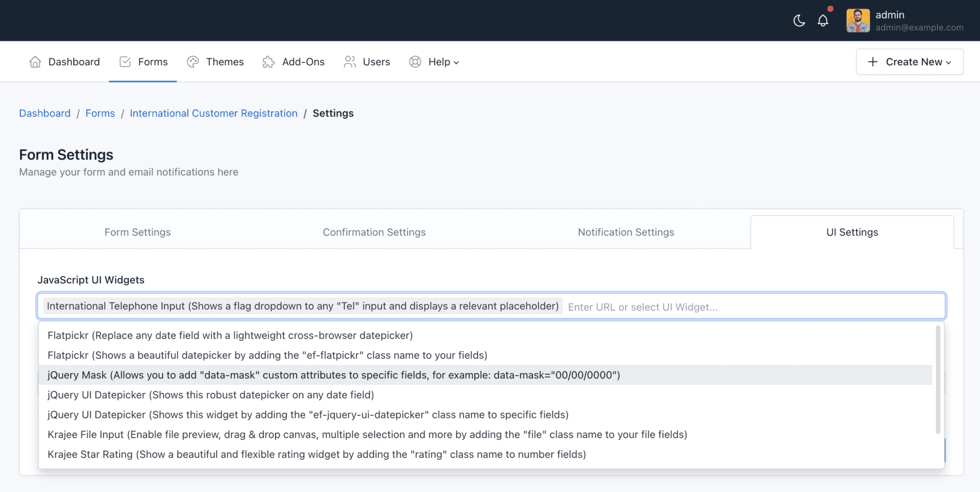
Task: Click the Forms checkbox icon
Action: [x=125, y=62]
